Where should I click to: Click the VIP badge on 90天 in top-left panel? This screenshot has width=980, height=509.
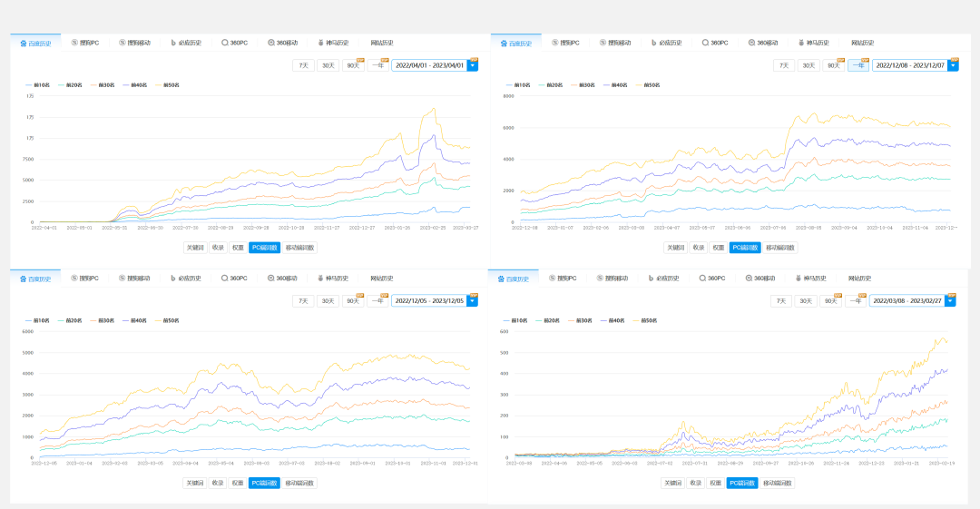point(359,60)
